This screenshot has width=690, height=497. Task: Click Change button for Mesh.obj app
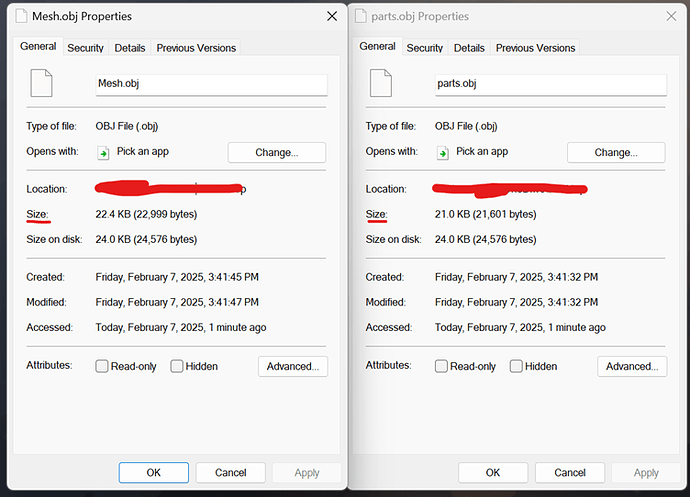(276, 153)
